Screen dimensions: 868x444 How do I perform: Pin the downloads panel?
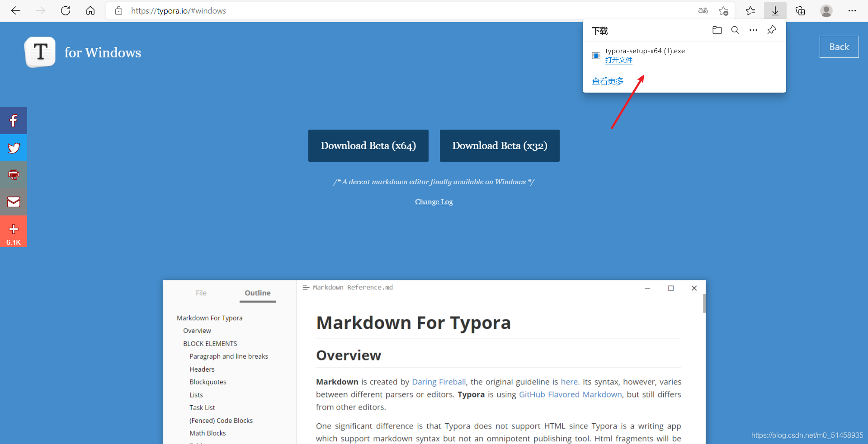pyautogui.click(x=772, y=30)
